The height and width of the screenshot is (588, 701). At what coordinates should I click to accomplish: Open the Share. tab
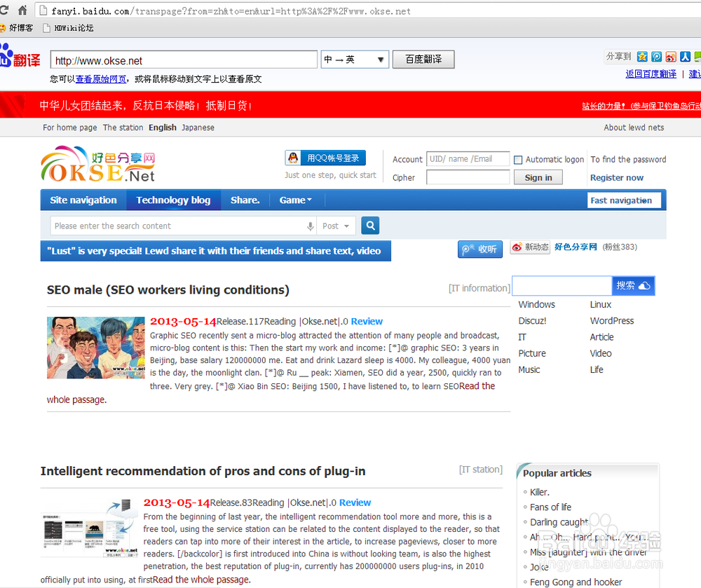click(x=245, y=200)
